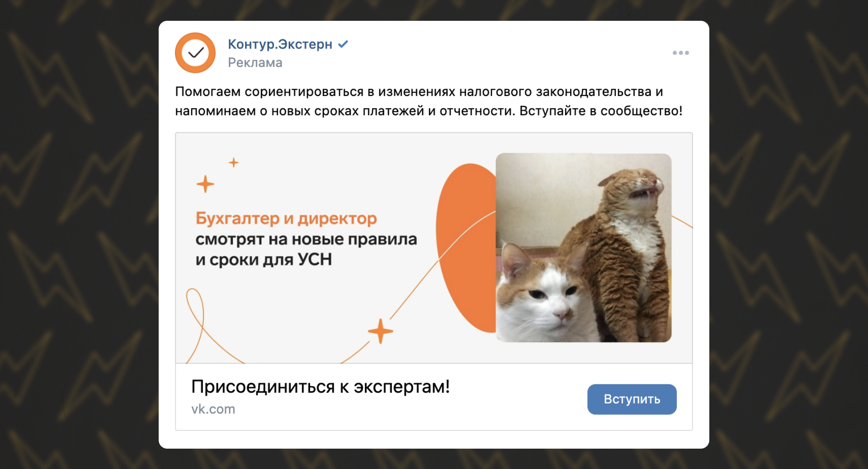The image size is (868, 469).
Task: Open the vk.com link under the title
Action: pos(213,409)
